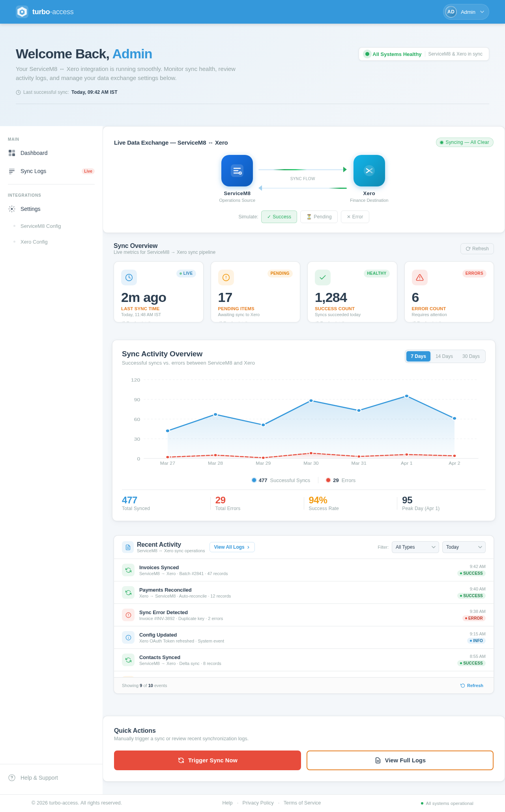Image resolution: width=505 pixels, height=812 pixels.
Task: Select the 7 Days chart range
Action: tap(418, 356)
